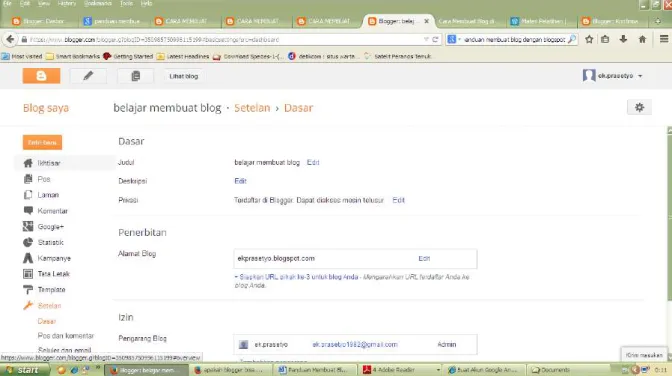Click the third-party URL setup link

[x=299, y=277]
